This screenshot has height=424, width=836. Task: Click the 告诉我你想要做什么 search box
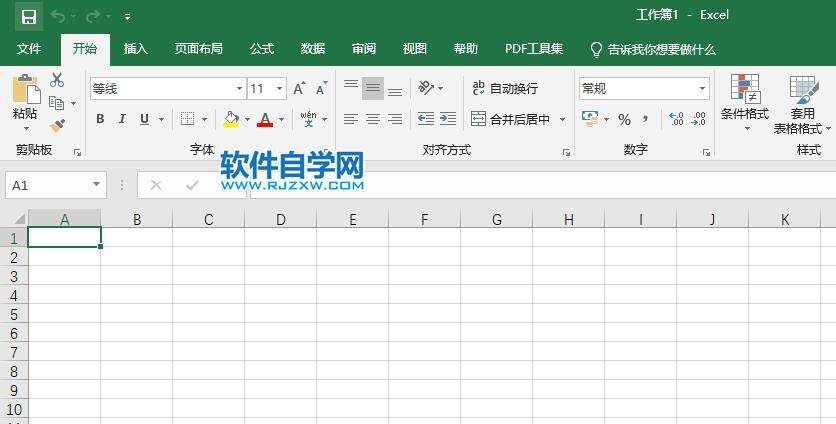[653, 50]
